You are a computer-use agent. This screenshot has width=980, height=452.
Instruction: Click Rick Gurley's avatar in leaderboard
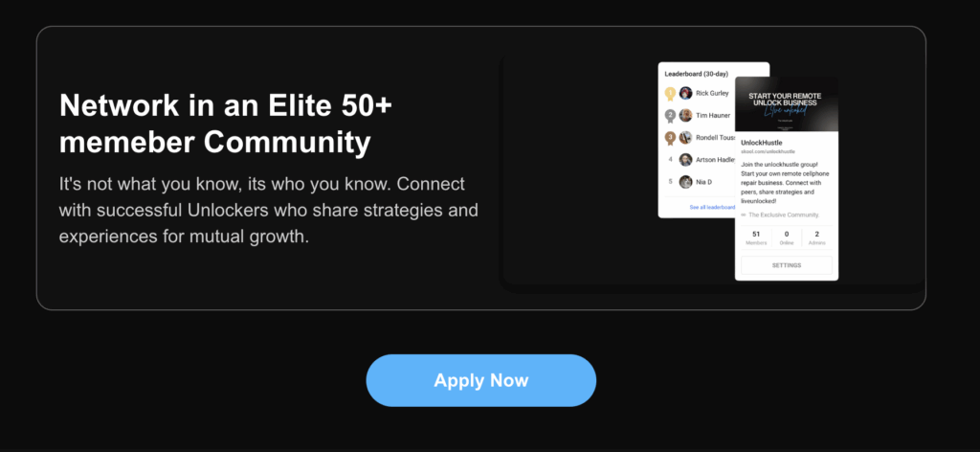tap(685, 93)
